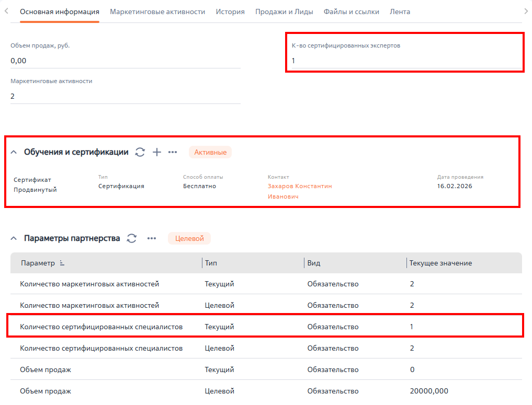Open more options for Параметры партнерства

pyautogui.click(x=152, y=238)
